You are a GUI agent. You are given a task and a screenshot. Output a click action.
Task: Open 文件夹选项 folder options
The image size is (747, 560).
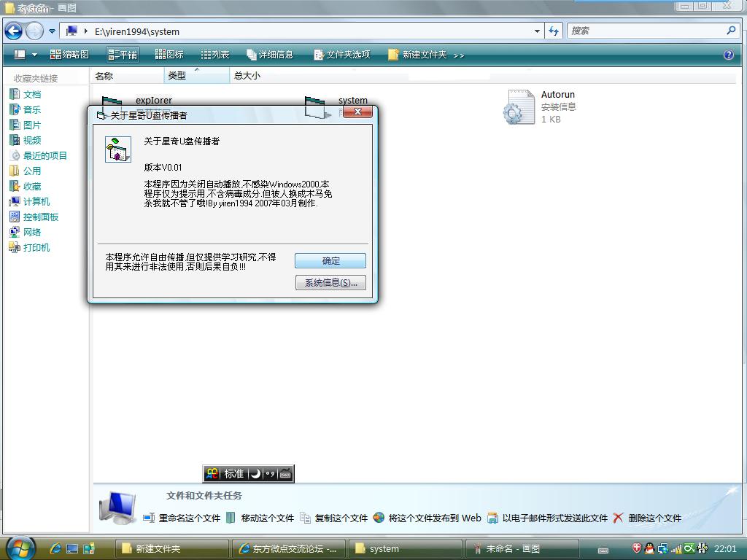(x=342, y=55)
